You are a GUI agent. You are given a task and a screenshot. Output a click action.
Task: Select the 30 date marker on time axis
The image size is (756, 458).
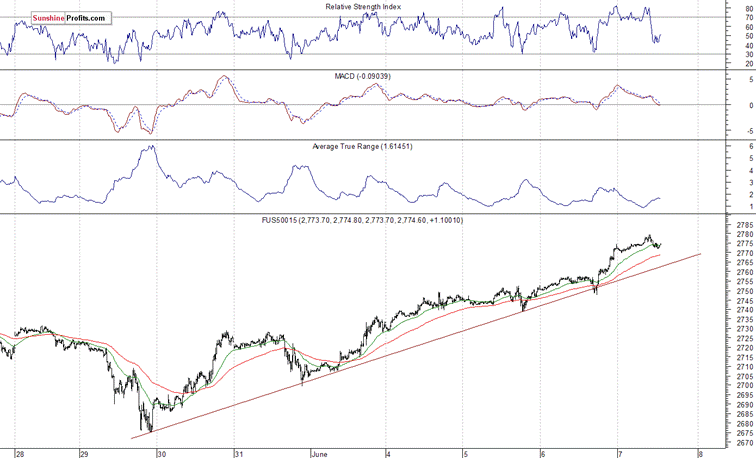coord(161,452)
